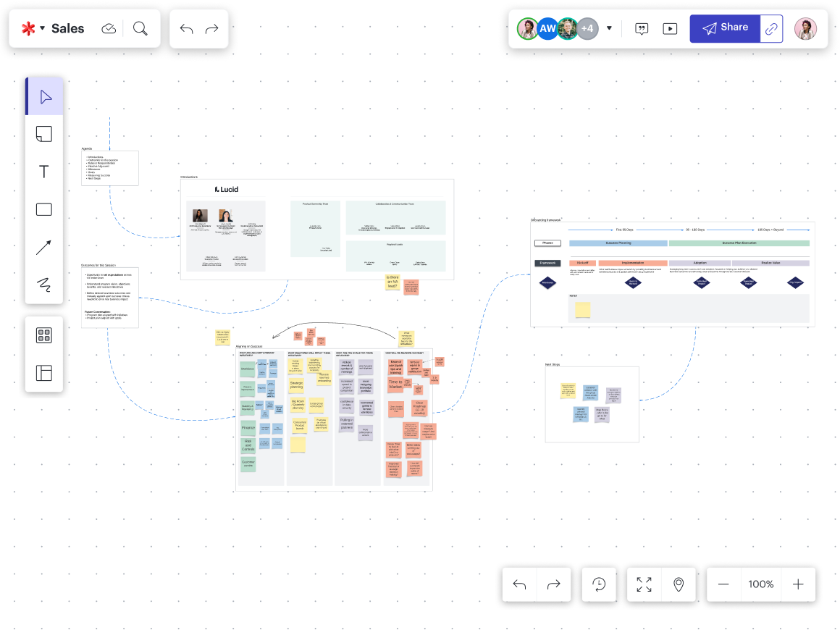This screenshot has width=840, height=630.
Task: Pick the arrow line tool
Action: (44, 248)
